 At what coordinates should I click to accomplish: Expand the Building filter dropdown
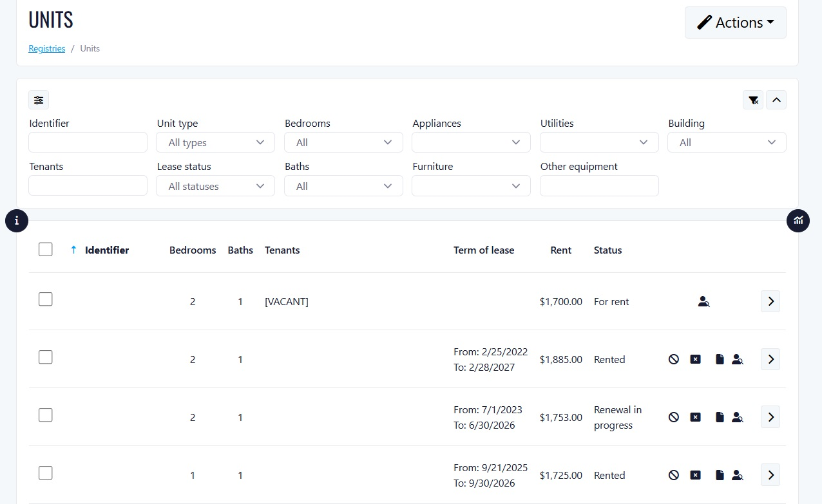(727, 142)
